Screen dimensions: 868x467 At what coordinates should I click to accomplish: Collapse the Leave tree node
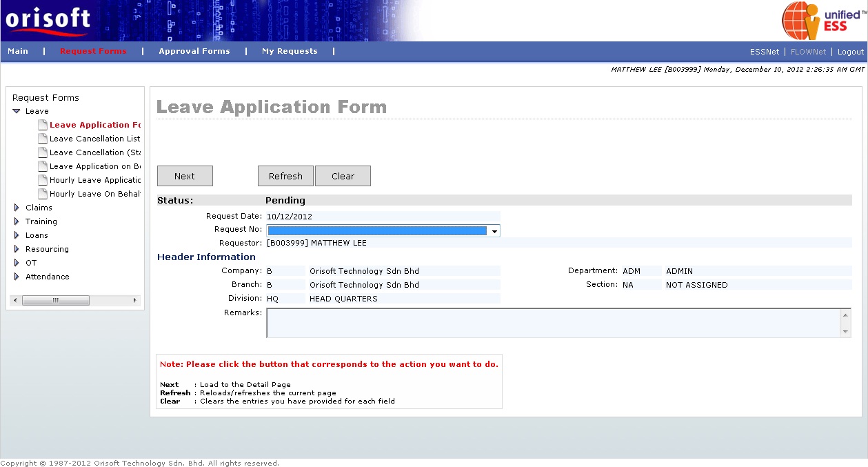click(x=17, y=111)
